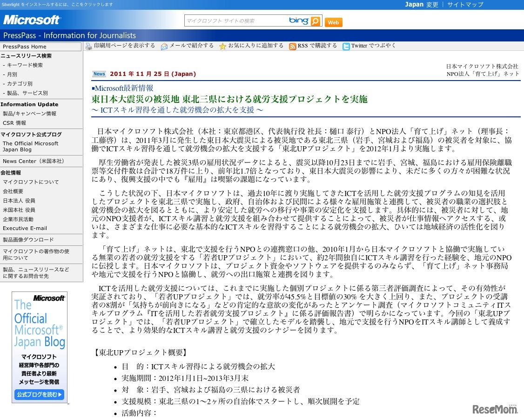This screenshot has width=524, height=420.
Task: Click the headline 東日本大震災の被災地 東北三県
Action: coord(229,99)
